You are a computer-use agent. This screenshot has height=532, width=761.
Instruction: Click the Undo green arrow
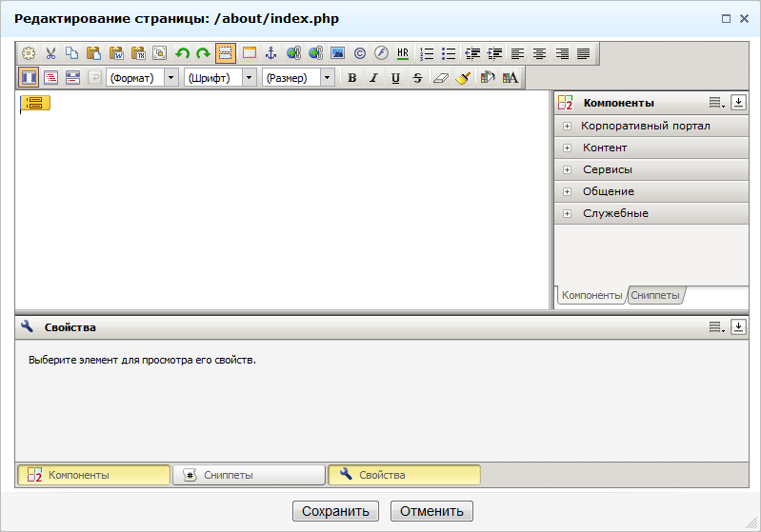[182, 53]
